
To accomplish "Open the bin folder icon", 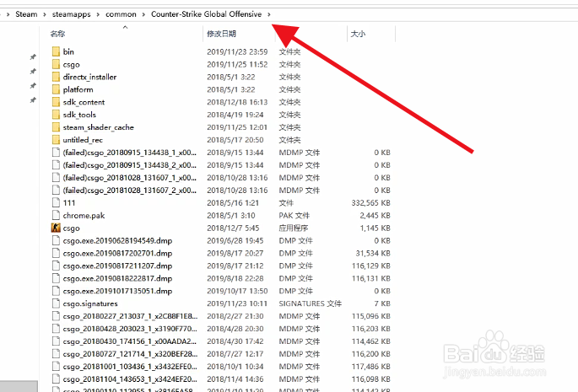I will [56, 51].
